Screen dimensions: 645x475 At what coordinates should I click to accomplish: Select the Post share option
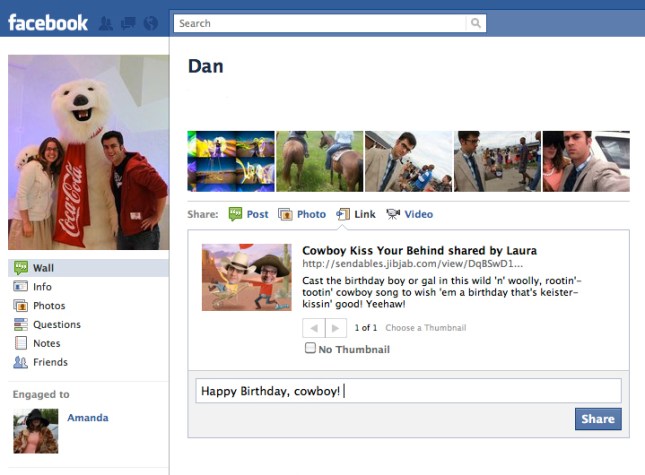click(x=249, y=214)
